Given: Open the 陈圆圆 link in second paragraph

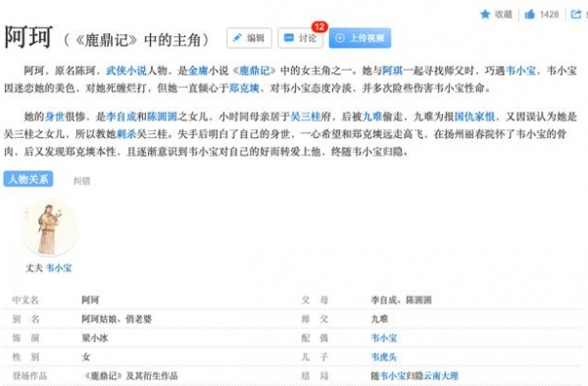Looking at the screenshot, I should [x=162, y=117].
